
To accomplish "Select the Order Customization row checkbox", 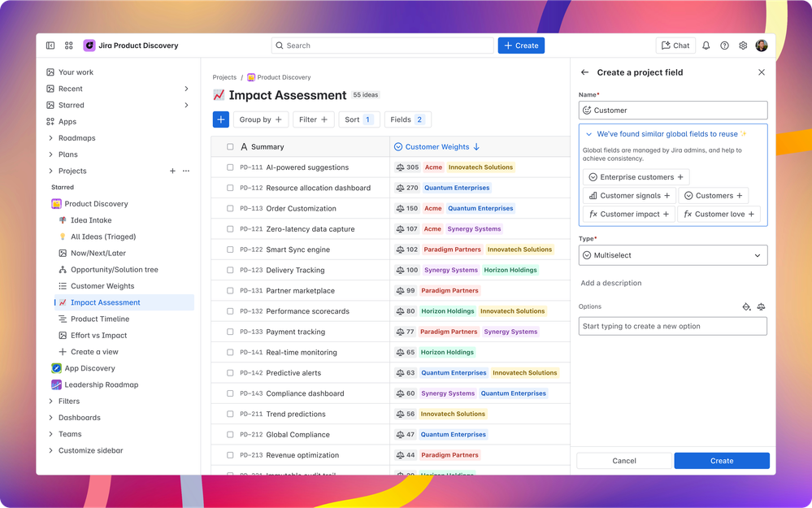I will coord(230,209).
